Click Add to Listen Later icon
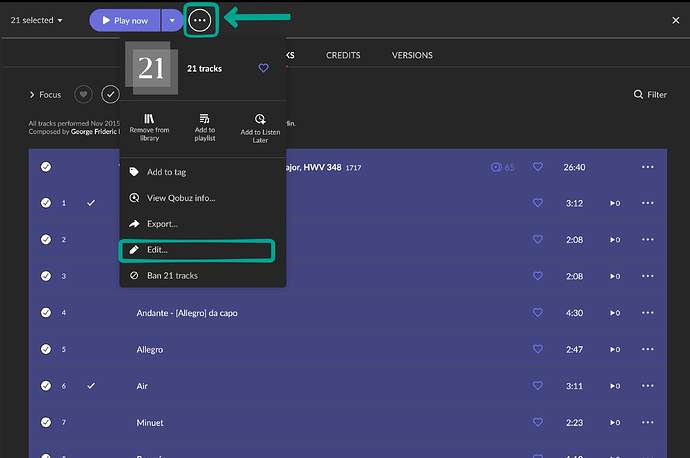The width and height of the screenshot is (690, 458). (259, 119)
